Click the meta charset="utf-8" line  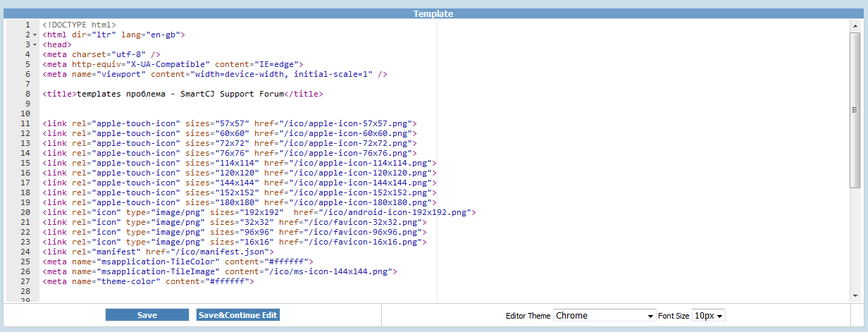pos(101,54)
